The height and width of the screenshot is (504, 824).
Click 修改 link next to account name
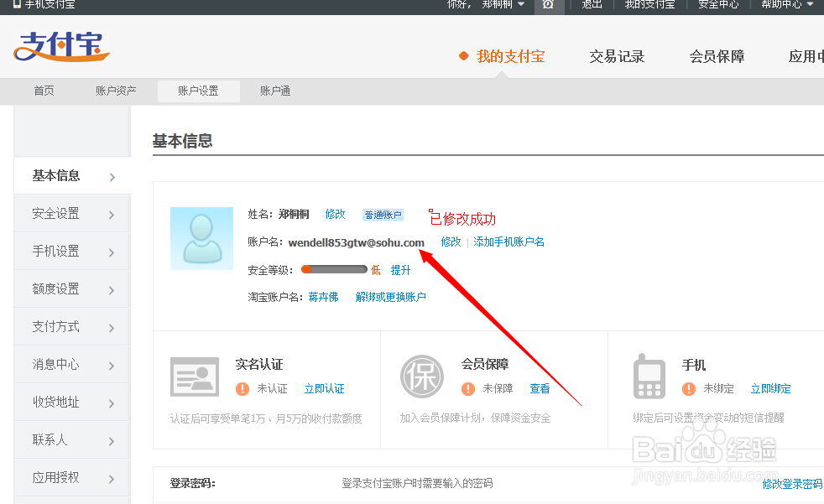pyautogui.click(x=451, y=242)
